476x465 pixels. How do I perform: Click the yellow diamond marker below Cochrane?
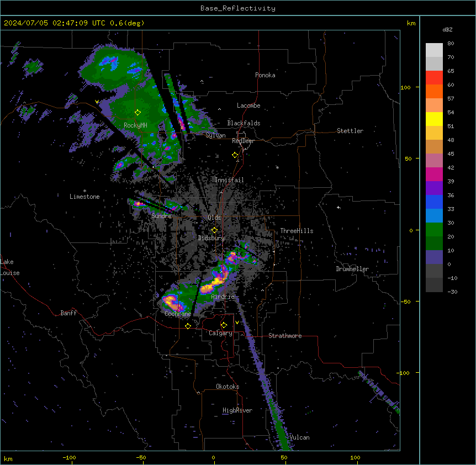pos(188,326)
